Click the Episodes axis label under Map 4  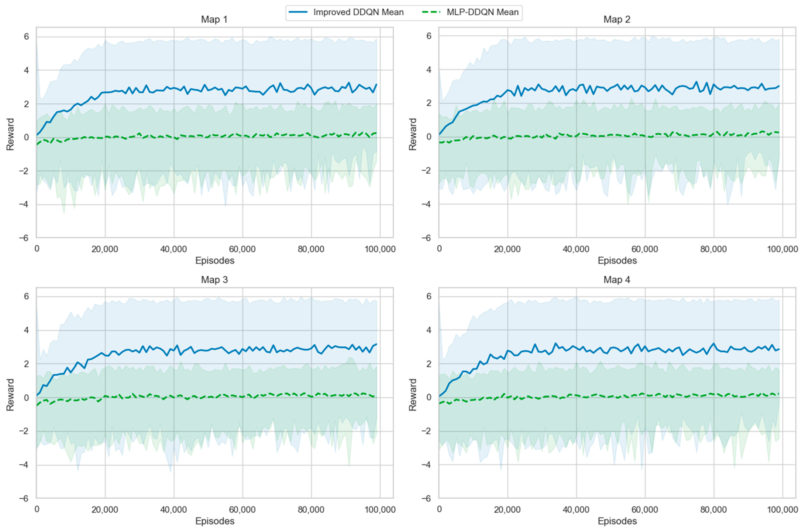tap(617, 521)
